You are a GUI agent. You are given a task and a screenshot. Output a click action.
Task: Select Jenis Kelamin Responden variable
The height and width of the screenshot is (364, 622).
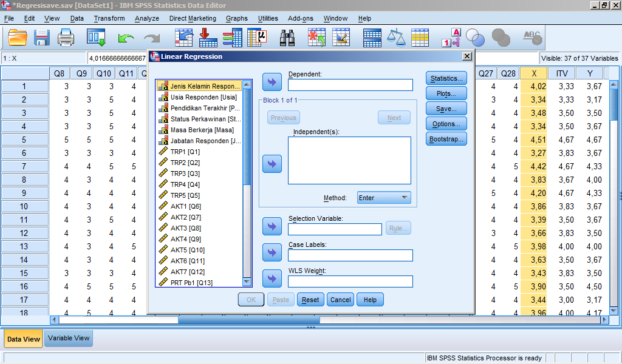199,86
